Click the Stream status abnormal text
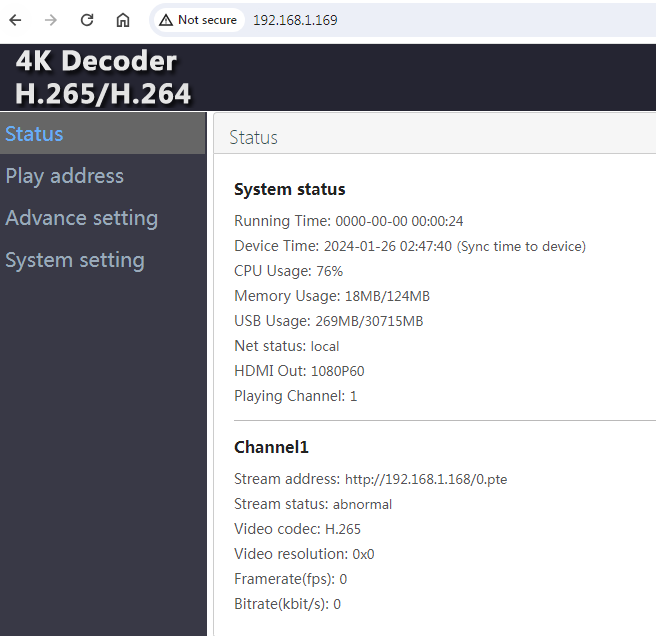 pyautogui.click(x=362, y=504)
